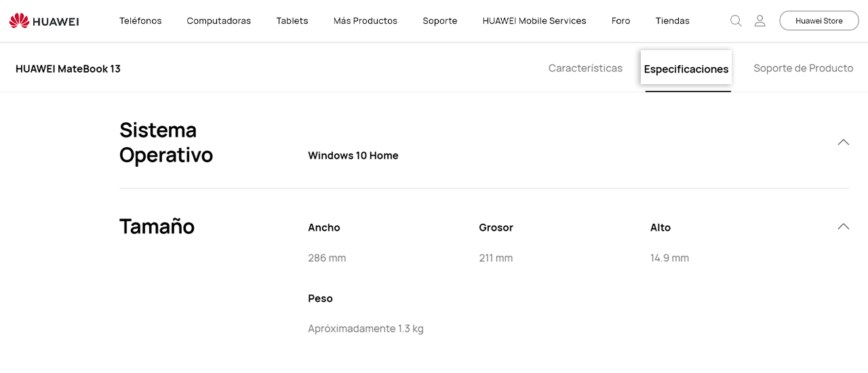The image size is (868, 373).
Task: Click the Huawei logo
Action: click(x=44, y=21)
